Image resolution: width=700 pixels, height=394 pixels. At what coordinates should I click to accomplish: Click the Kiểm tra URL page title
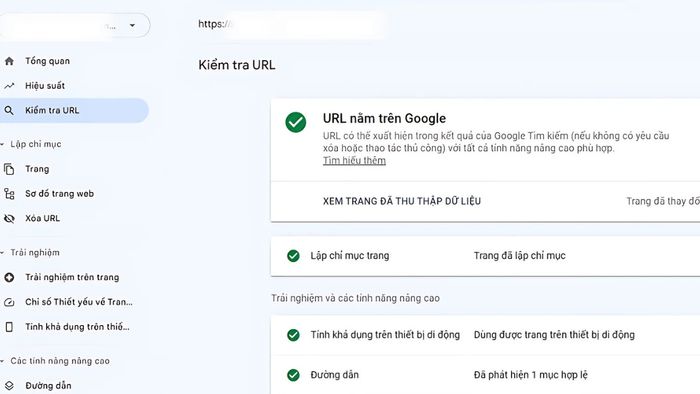237,65
